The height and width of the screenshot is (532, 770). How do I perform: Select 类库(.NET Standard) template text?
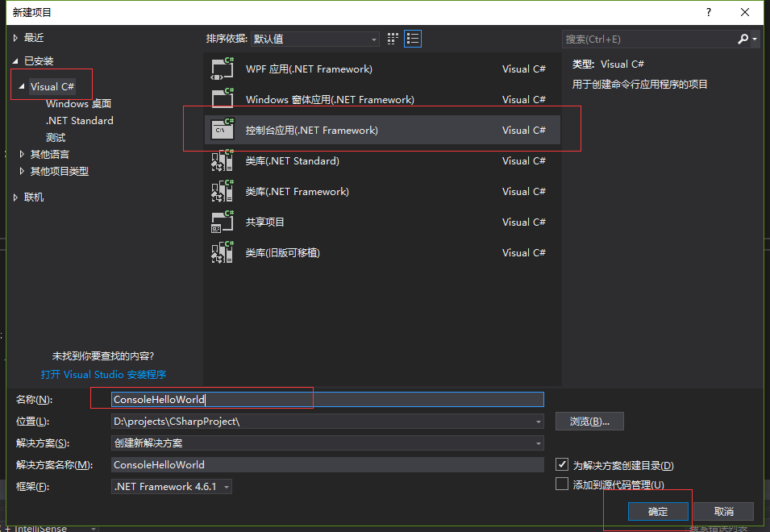(x=292, y=161)
